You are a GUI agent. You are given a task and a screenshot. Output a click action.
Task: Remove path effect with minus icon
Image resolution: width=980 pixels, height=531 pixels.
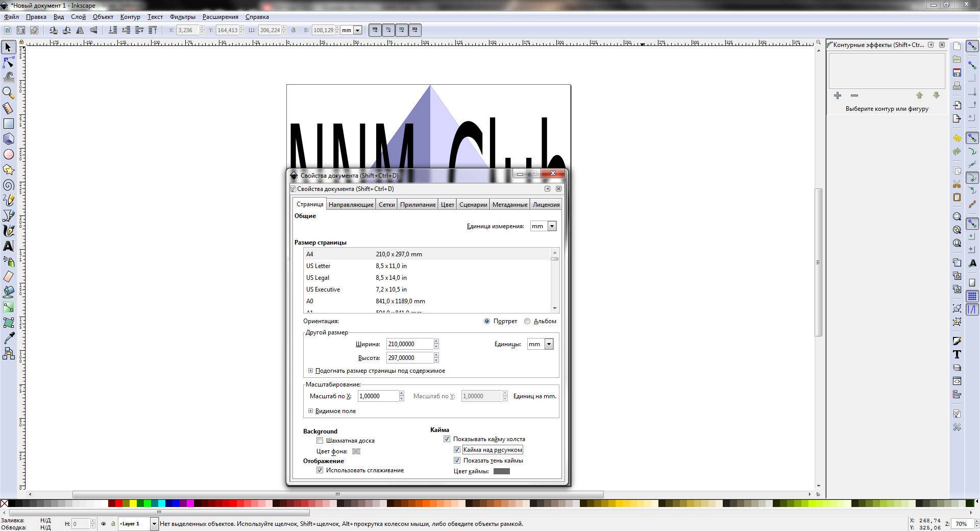point(854,95)
